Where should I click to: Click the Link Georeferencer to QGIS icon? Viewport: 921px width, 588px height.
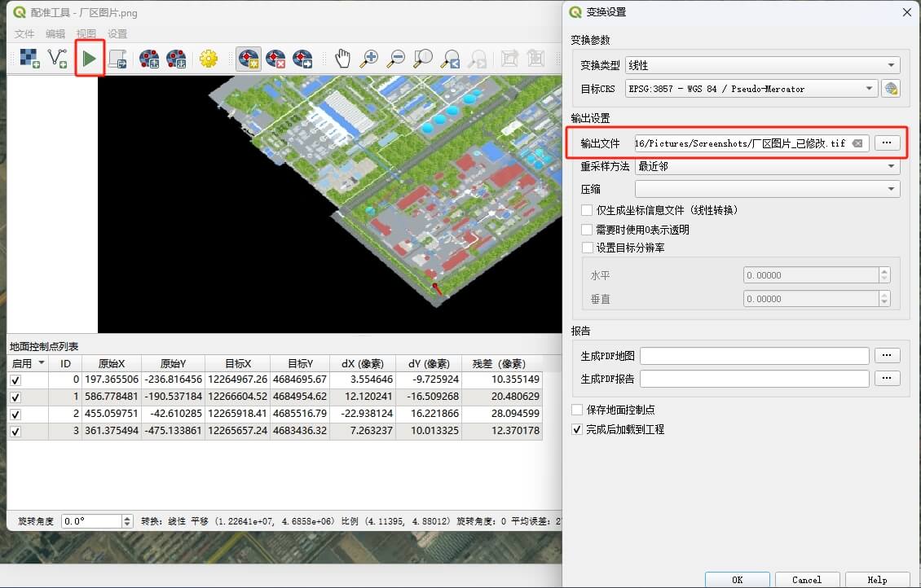tap(509, 59)
